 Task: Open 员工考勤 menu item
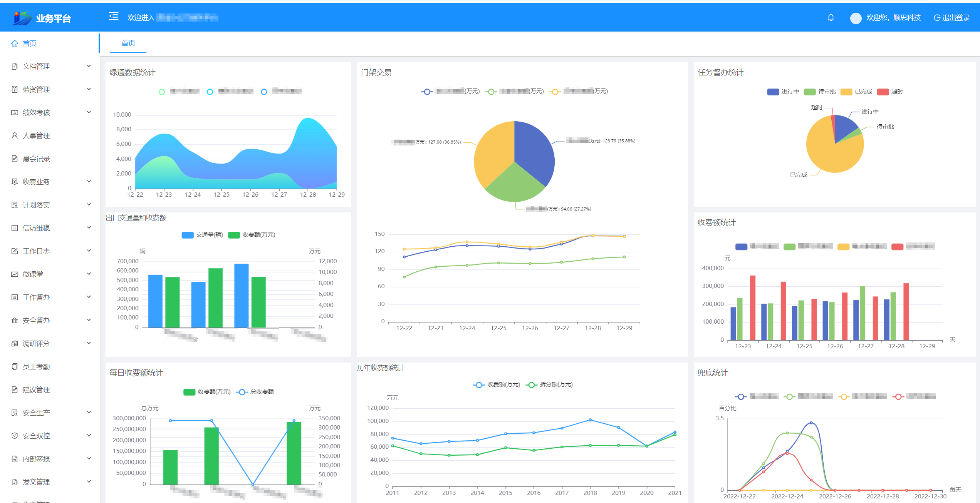[36, 367]
